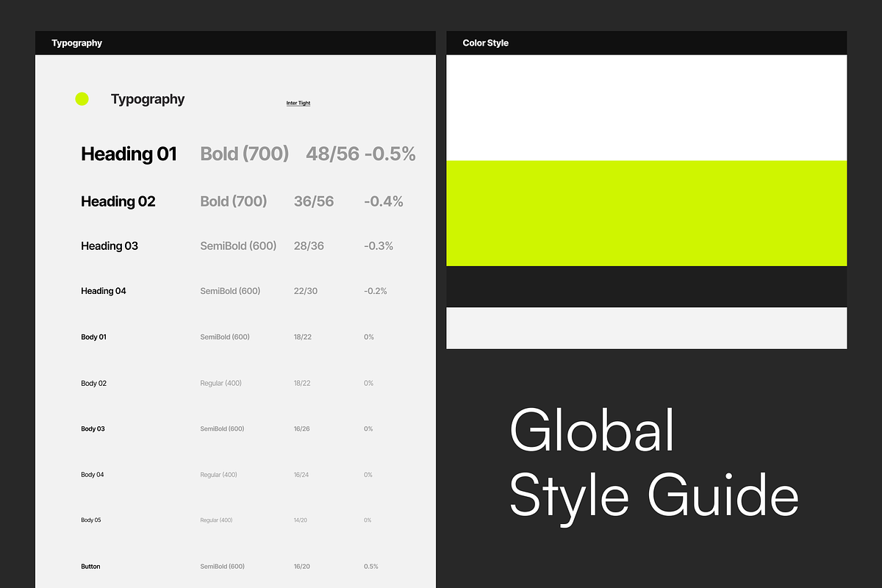Image resolution: width=882 pixels, height=588 pixels.
Task: Select the dark charcoal color swatch
Action: tap(647, 287)
